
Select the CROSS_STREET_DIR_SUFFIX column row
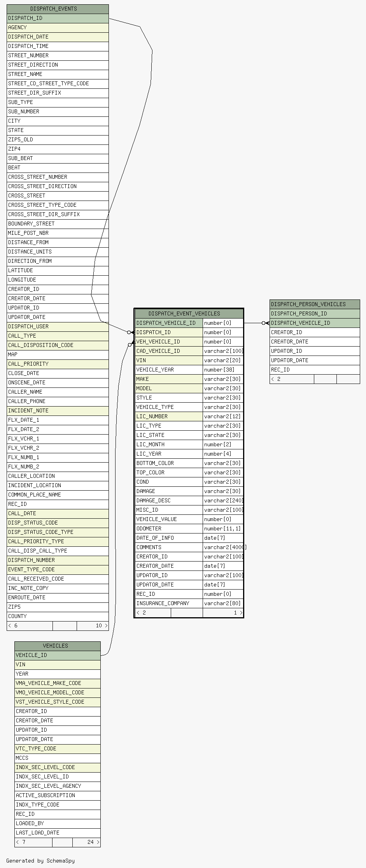[x=58, y=215]
